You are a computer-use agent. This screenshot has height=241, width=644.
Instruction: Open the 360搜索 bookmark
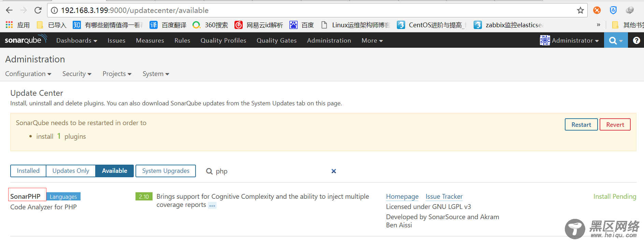[x=210, y=25]
